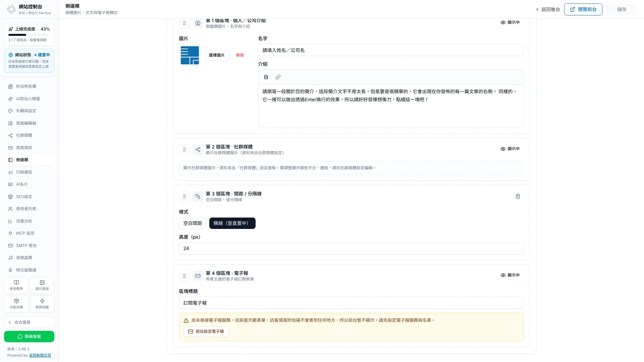Toggle 顯示中 visibility for block 2 社群媒體
This screenshot has height=362, width=644.
click(x=510, y=149)
